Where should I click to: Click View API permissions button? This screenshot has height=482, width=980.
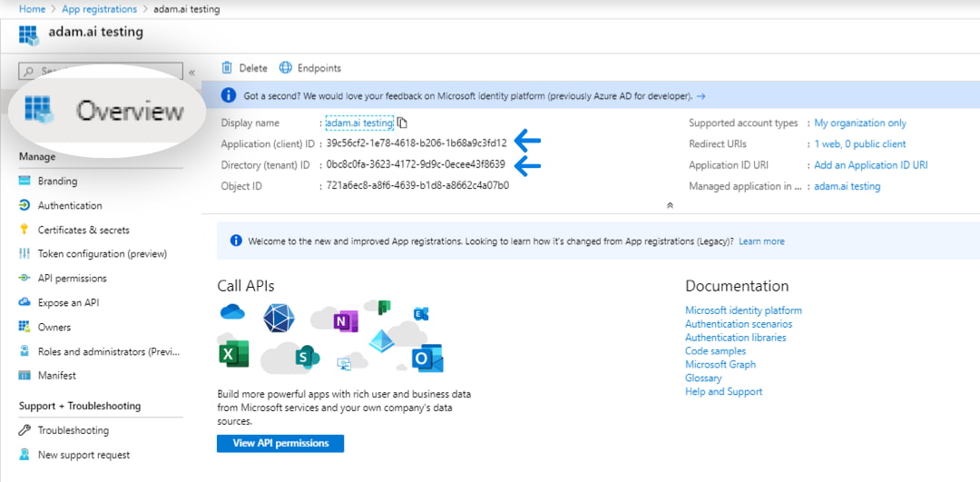[280, 443]
